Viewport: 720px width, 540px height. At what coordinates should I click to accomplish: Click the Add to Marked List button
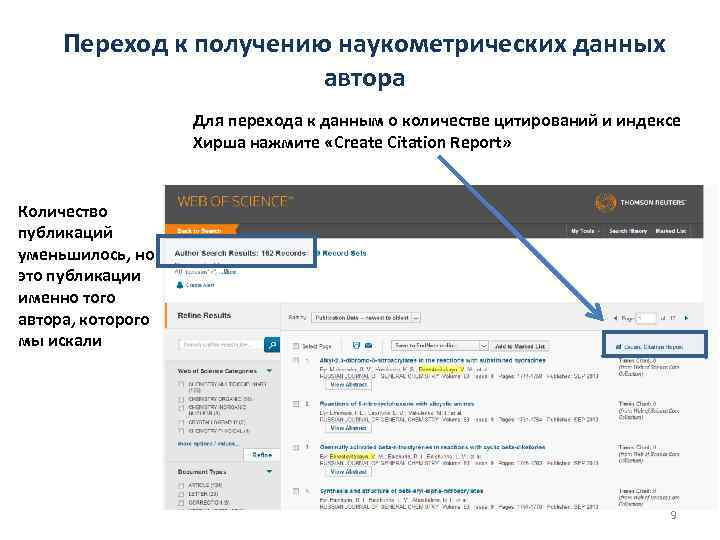520,346
